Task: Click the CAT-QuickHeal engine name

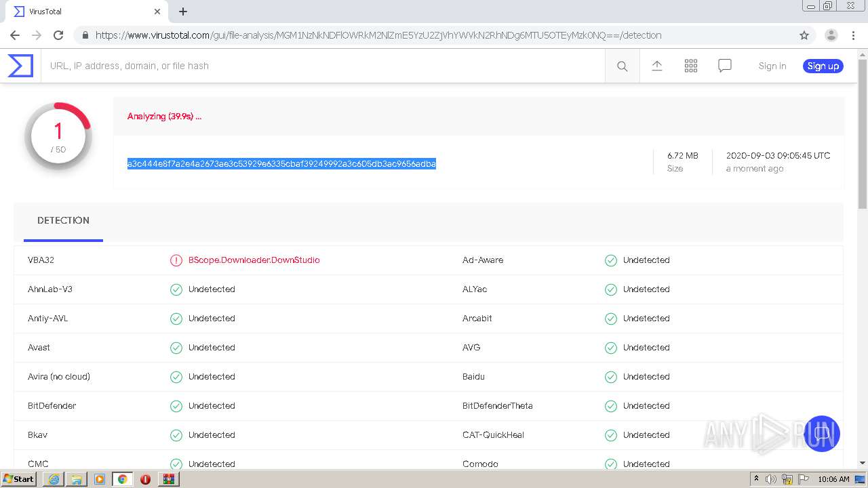Action: [x=493, y=435]
